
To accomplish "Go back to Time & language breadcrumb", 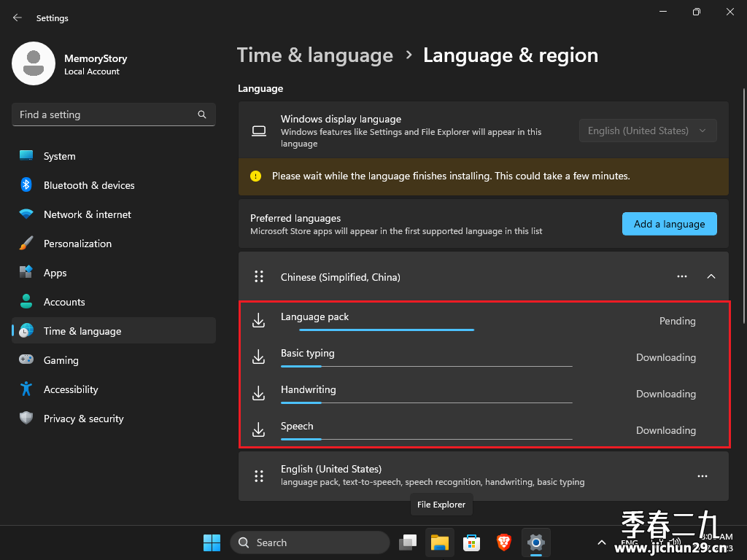I will (x=315, y=55).
